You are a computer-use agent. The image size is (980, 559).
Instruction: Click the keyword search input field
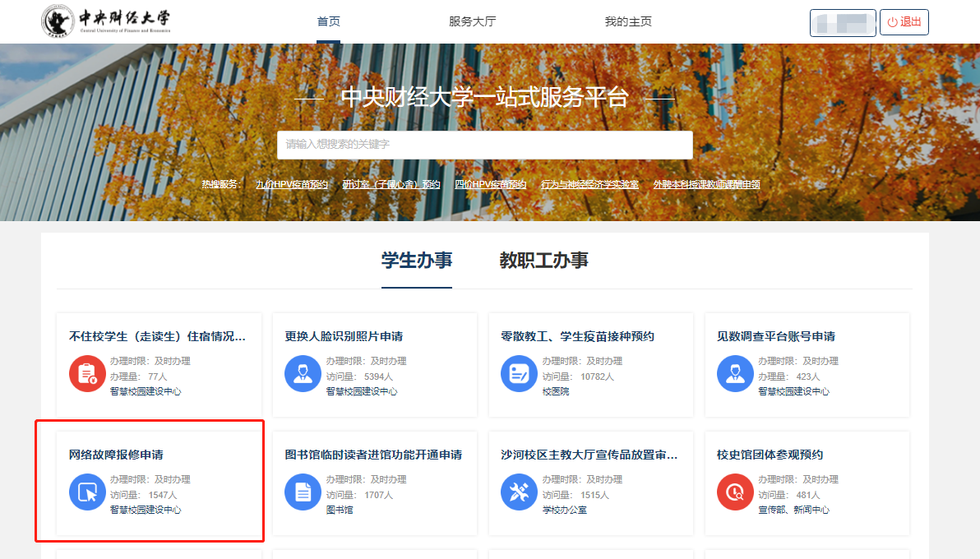click(x=485, y=145)
